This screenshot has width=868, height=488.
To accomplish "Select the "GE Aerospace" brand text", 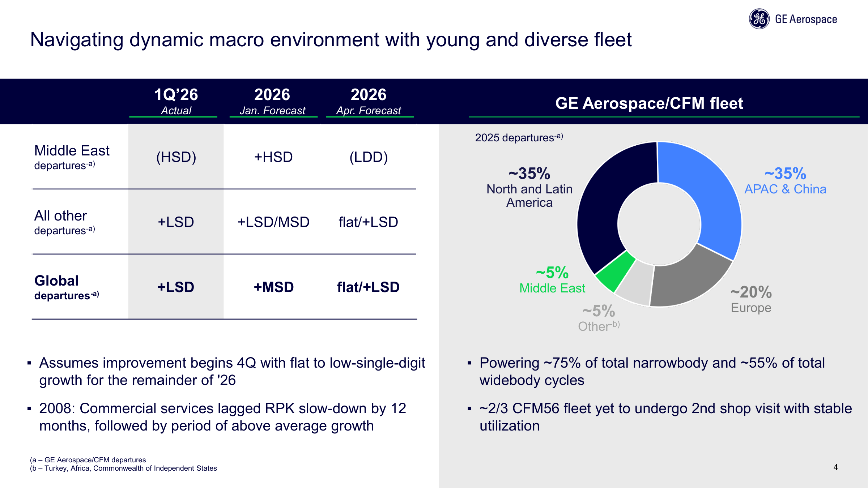I will (x=806, y=19).
